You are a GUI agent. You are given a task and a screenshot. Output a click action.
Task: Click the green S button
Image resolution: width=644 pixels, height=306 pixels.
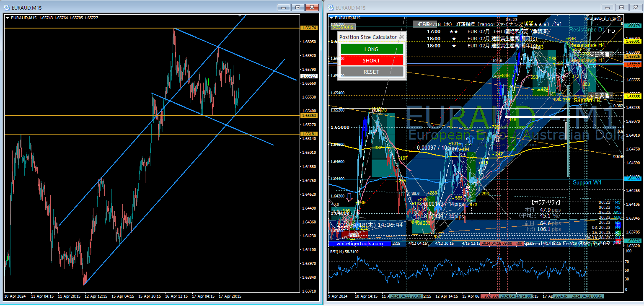tap(618, 233)
